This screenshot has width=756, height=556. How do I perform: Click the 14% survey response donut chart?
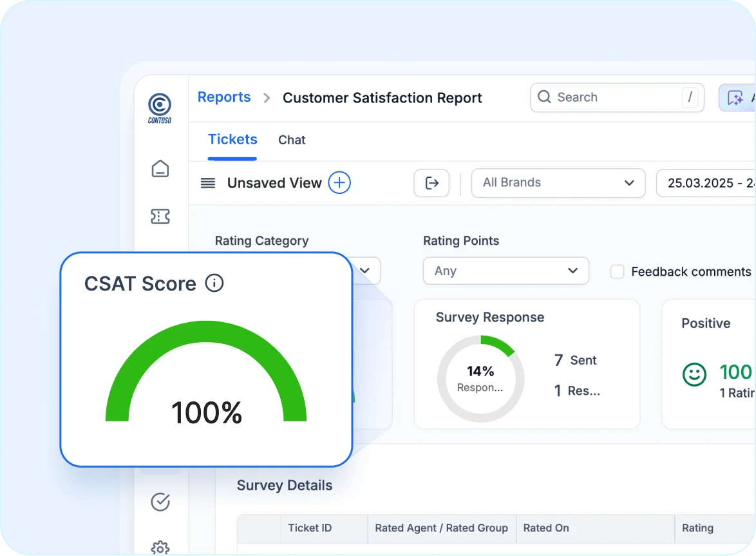480,378
